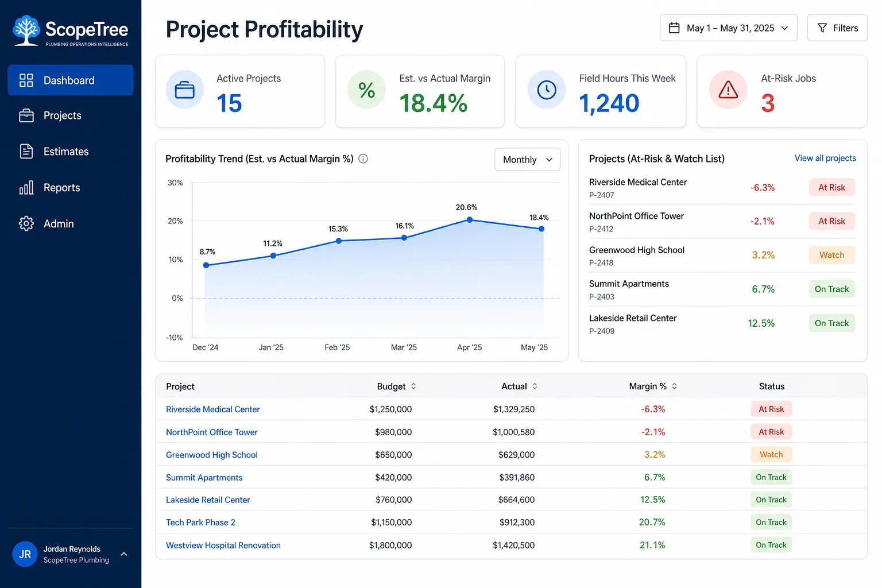This screenshot has width=882, height=588.
Task: Click the JR user avatar
Action: point(25,554)
